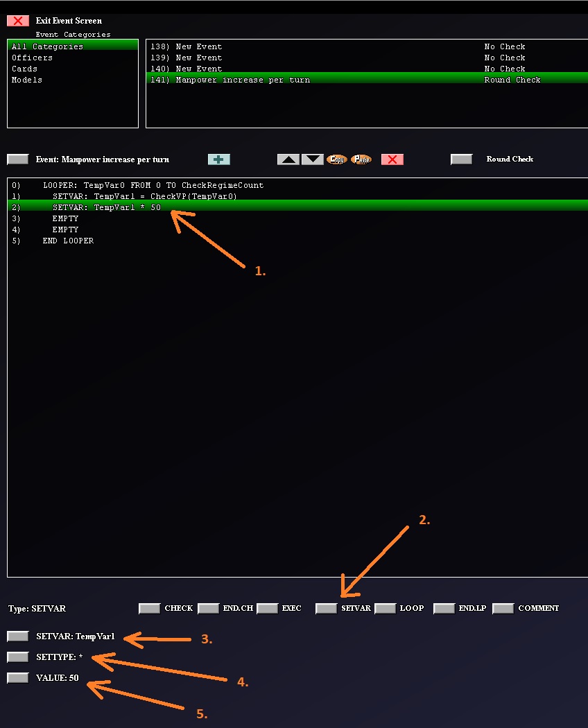Viewport: 588px width, 728px height.
Task: Select event 139) New Event
Action: coord(367,58)
